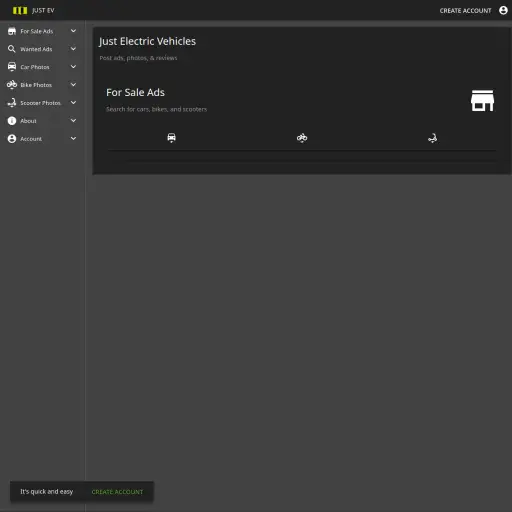The width and height of the screenshot is (512, 512).
Task: Click the Just EV logo icon
Action: [x=20, y=11]
